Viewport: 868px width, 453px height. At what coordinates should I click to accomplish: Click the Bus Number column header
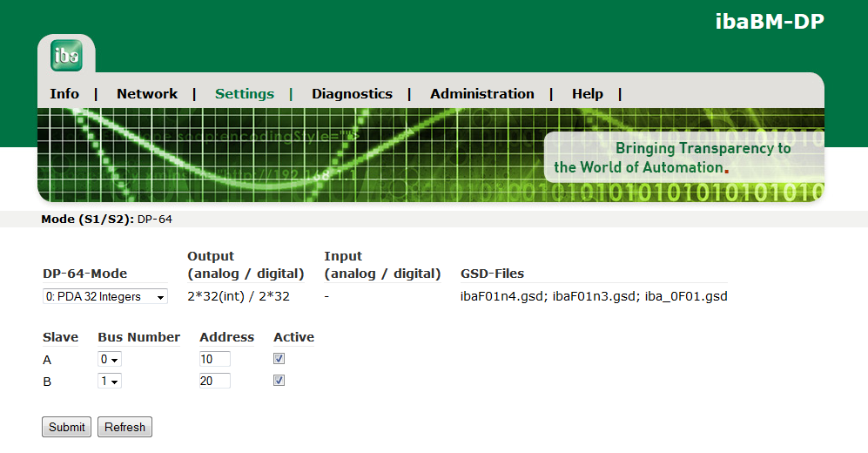(x=139, y=337)
